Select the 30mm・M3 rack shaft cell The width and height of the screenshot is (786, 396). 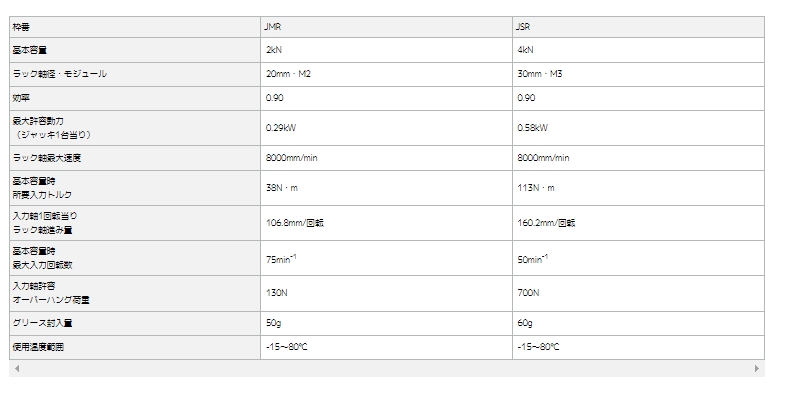pos(638,74)
